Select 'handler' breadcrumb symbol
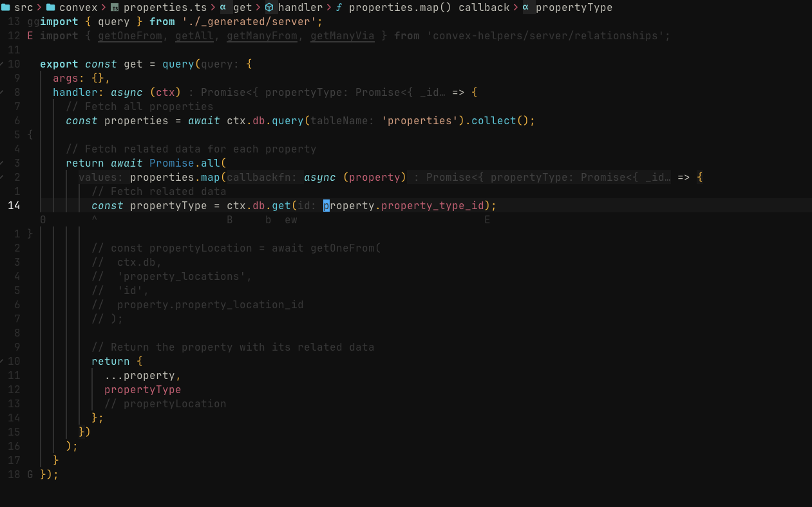 pos(301,8)
